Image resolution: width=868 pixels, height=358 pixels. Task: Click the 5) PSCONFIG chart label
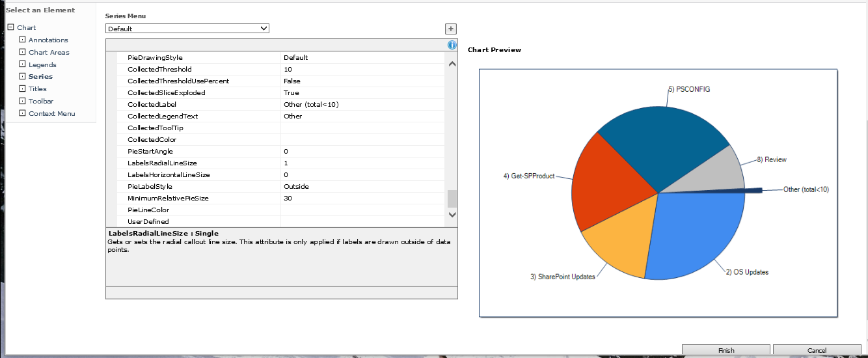click(689, 89)
